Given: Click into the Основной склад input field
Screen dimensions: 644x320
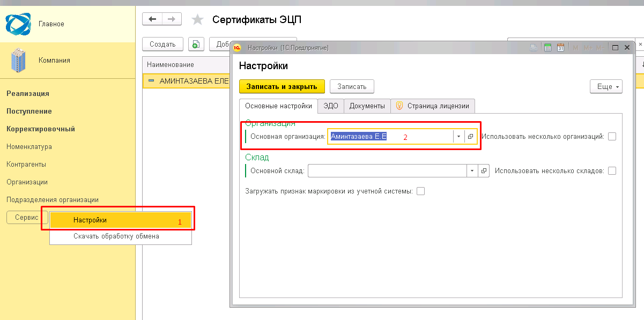Looking at the screenshot, I should pos(386,170).
